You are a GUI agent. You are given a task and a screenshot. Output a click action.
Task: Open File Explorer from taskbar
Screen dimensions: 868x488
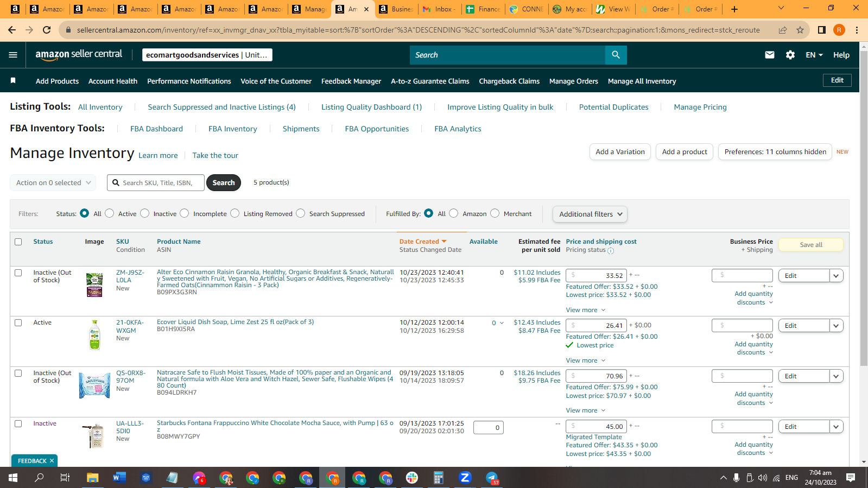pyautogui.click(x=93, y=478)
